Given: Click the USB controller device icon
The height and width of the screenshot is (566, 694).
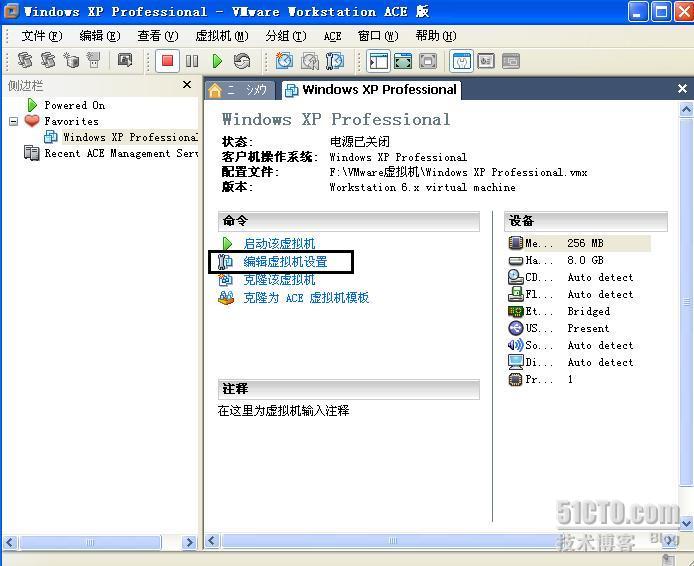Looking at the screenshot, I should [516, 328].
